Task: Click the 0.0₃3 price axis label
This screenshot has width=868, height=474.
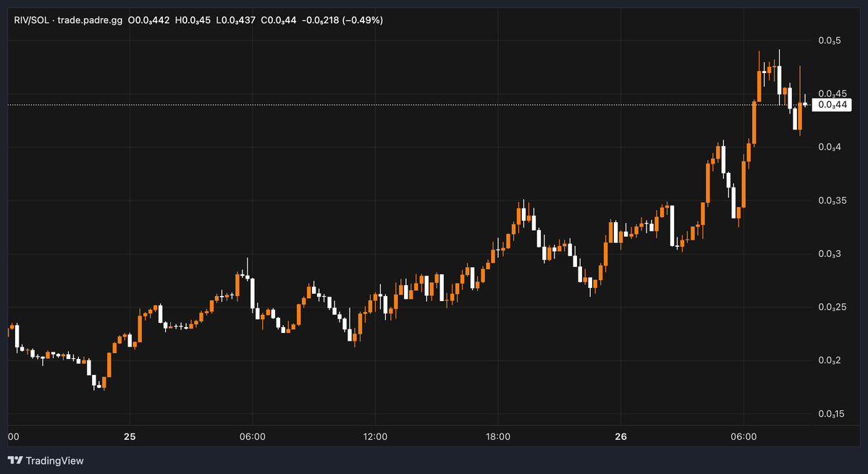Action: pos(829,254)
